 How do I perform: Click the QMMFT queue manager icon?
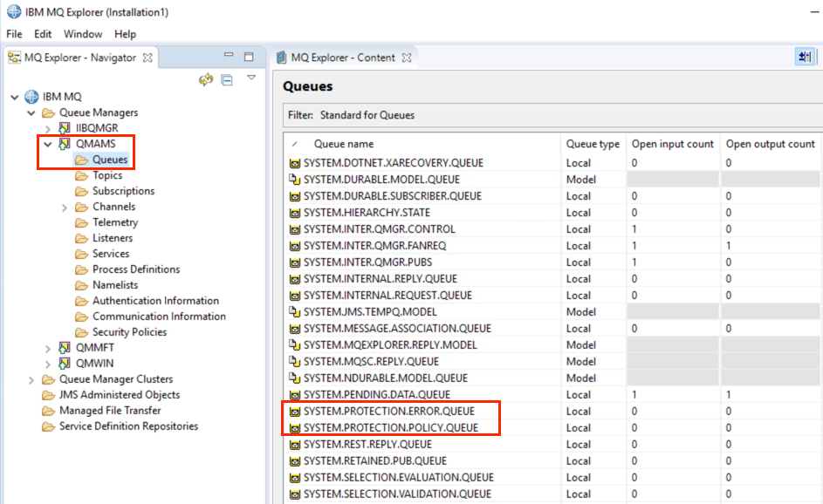click(65, 348)
